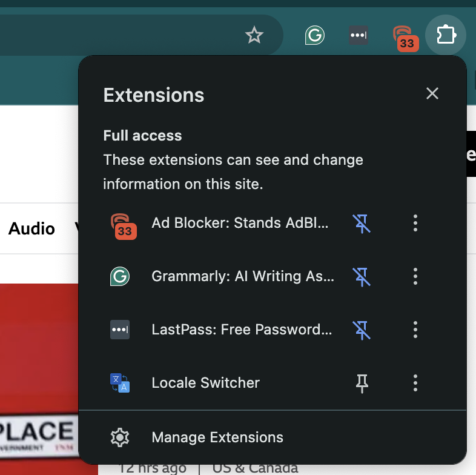
Task: Click the bookmark star icon in address bar
Action: click(254, 35)
